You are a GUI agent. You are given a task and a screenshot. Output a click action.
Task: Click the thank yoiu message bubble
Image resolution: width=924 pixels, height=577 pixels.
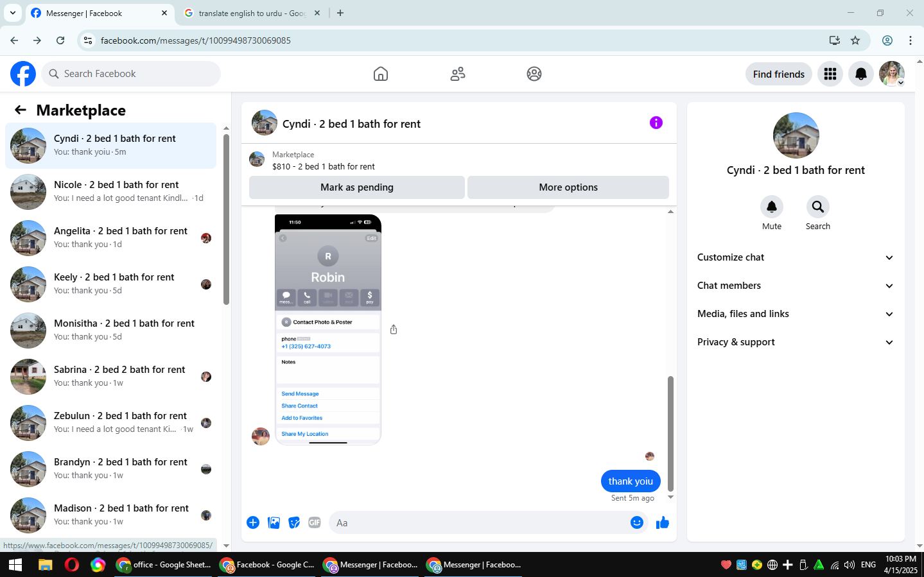click(631, 481)
